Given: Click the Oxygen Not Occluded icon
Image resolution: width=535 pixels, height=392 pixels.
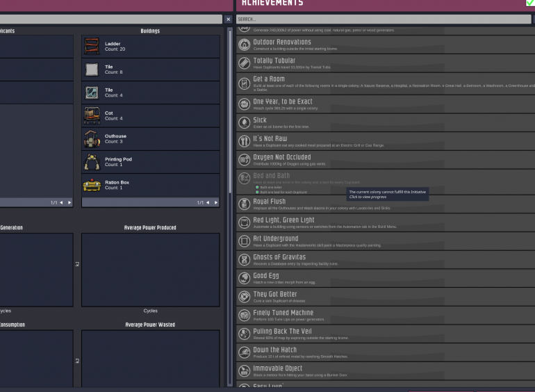Looking at the screenshot, I should (245, 160).
